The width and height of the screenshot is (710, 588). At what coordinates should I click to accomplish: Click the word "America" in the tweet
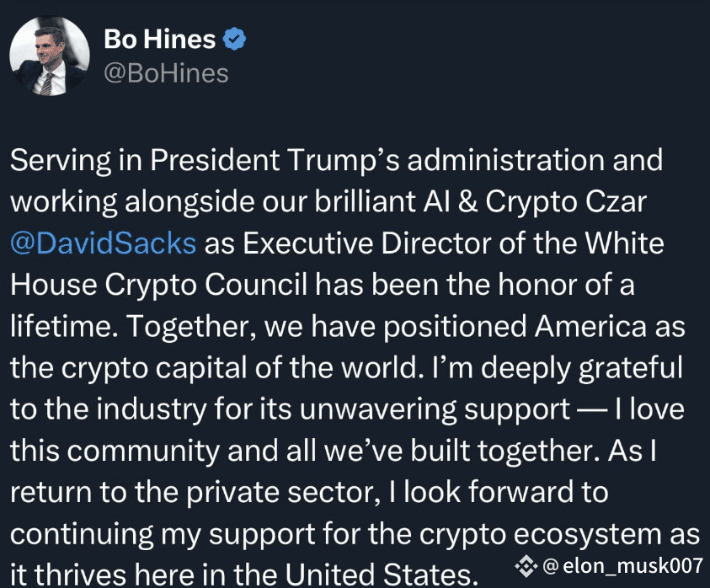590,327
